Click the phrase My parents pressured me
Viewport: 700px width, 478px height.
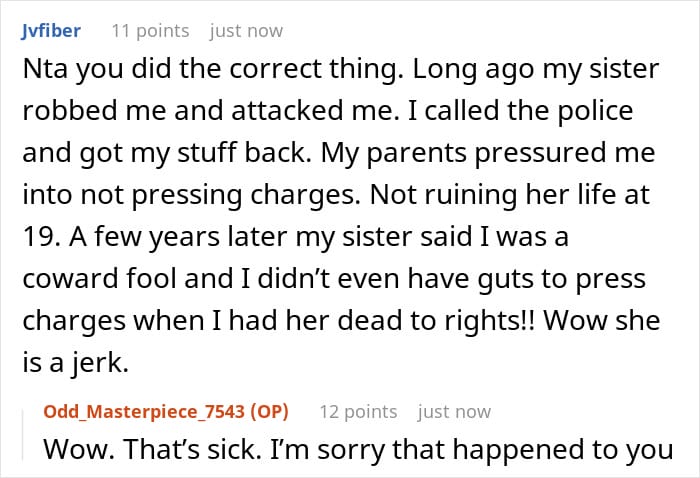488,153
